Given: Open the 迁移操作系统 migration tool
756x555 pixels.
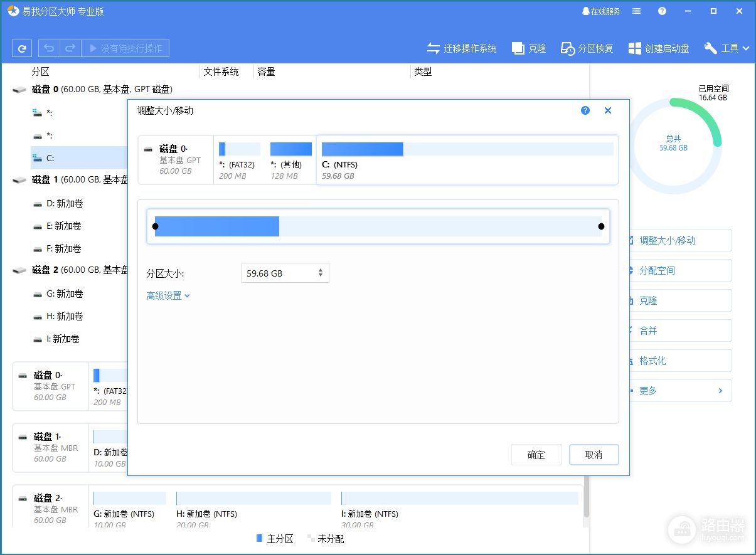Looking at the screenshot, I should [x=462, y=48].
